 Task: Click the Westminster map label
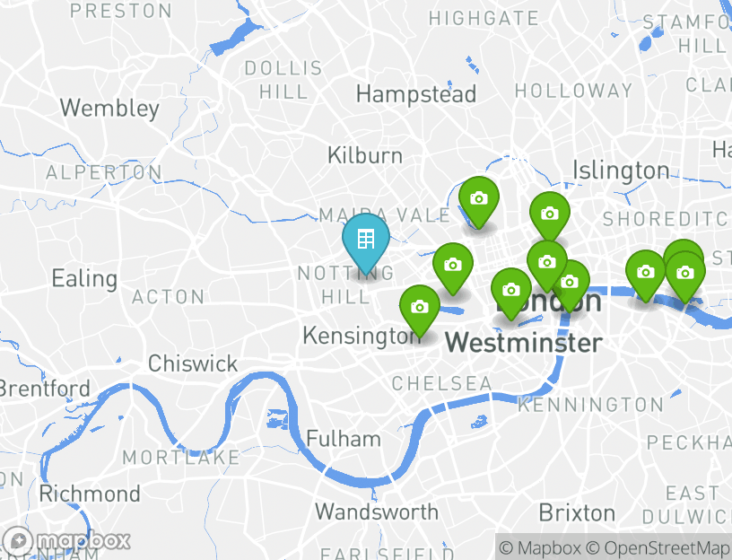click(524, 342)
